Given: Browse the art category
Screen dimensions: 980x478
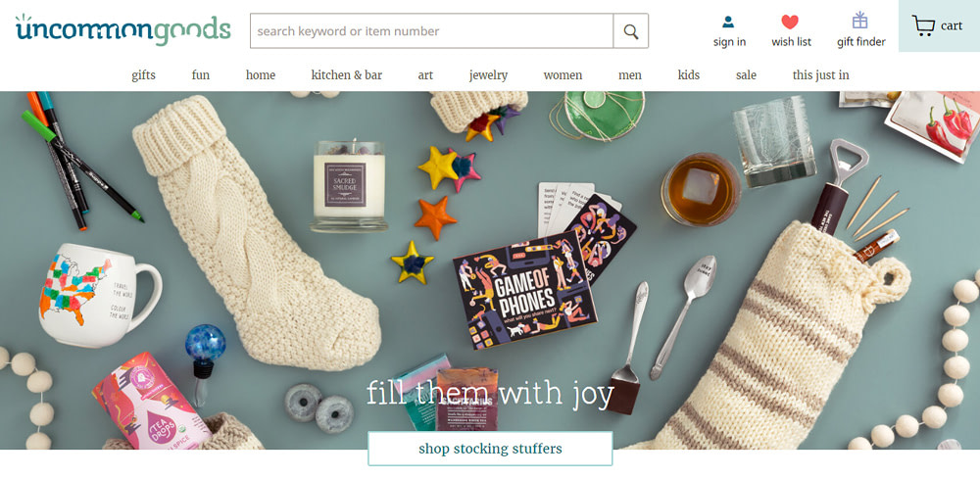Looking at the screenshot, I should [x=425, y=75].
